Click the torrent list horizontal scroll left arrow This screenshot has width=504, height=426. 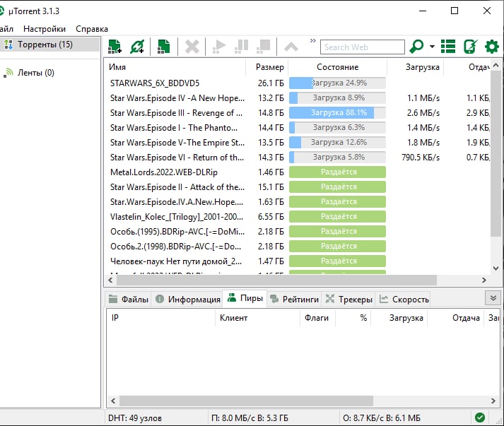(110, 280)
